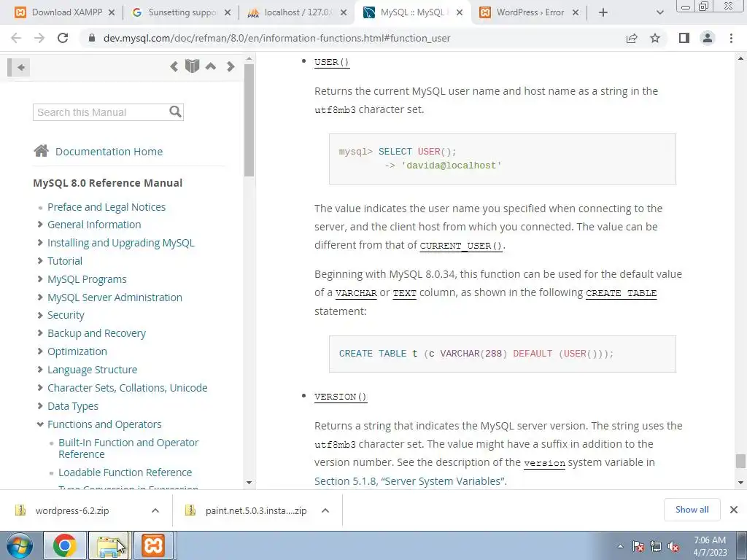
Task: Click the manual search magnifier icon
Action: tap(175, 112)
